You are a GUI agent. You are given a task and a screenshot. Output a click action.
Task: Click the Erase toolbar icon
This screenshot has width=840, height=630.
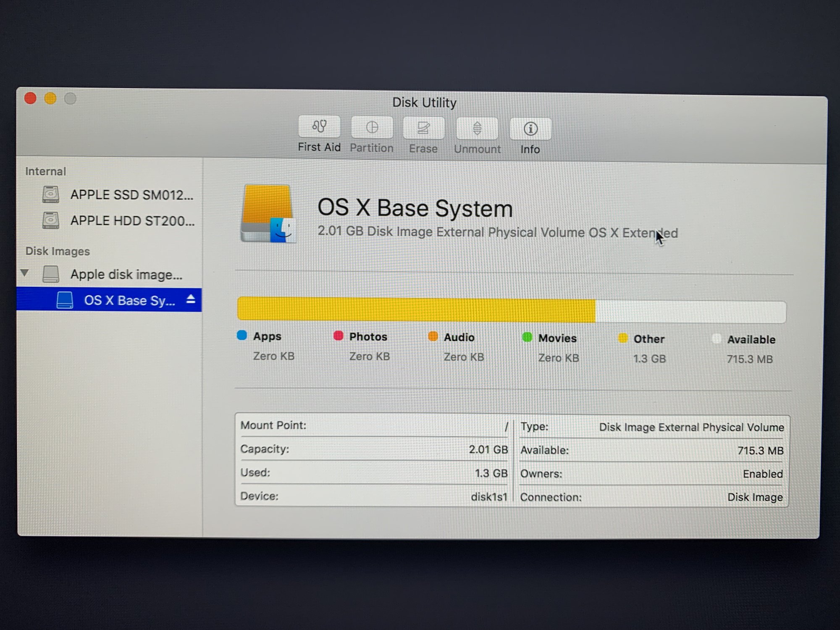click(423, 129)
